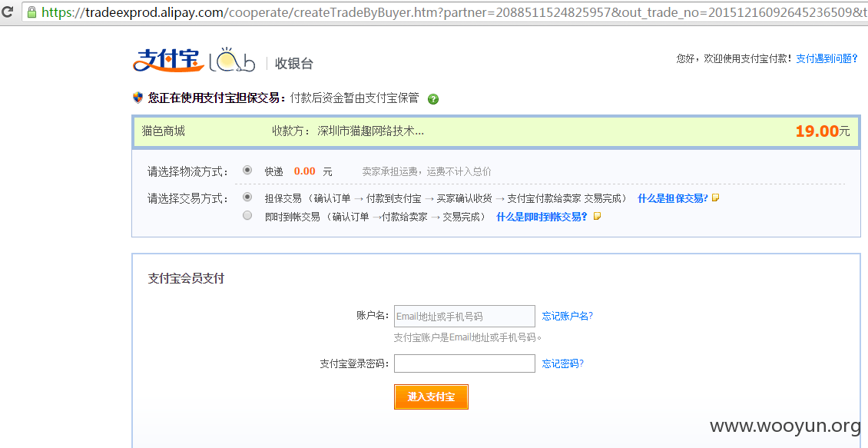Open the 什么是担保交易? link
868x448 pixels.
point(673,198)
